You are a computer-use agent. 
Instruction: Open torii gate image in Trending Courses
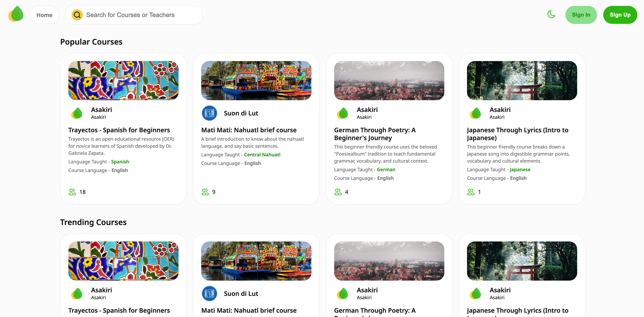[522, 261]
